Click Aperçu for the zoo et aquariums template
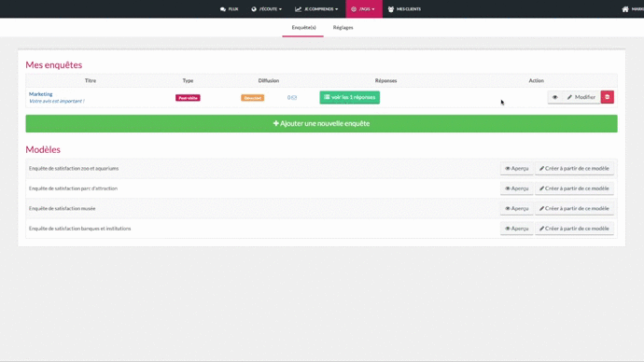 (x=517, y=168)
